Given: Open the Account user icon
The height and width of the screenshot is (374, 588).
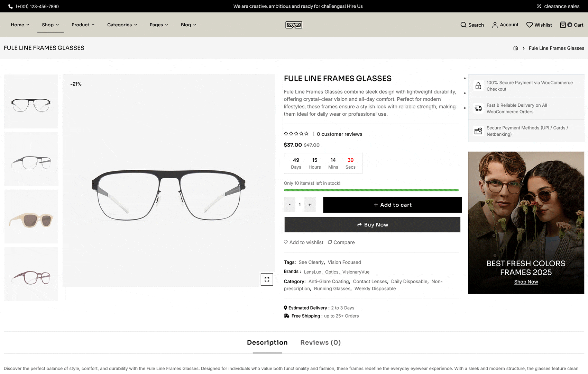Looking at the screenshot, I should click(x=495, y=25).
